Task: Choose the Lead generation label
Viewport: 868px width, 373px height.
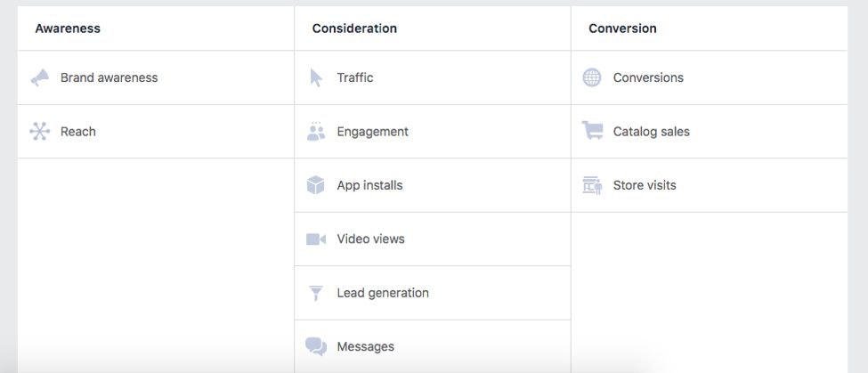Action: coord(383,293)
